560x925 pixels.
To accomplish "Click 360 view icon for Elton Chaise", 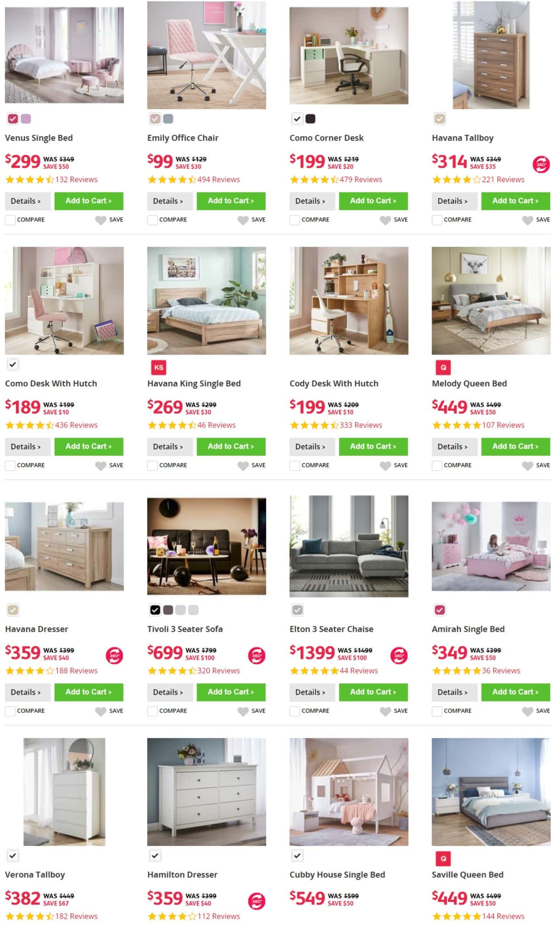I will [x=399, y=656].
